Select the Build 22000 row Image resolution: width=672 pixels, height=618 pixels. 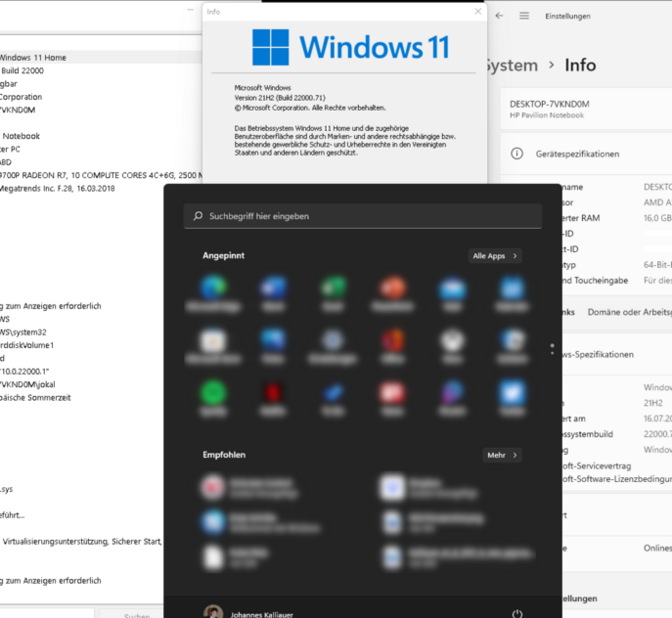[22, 70]
